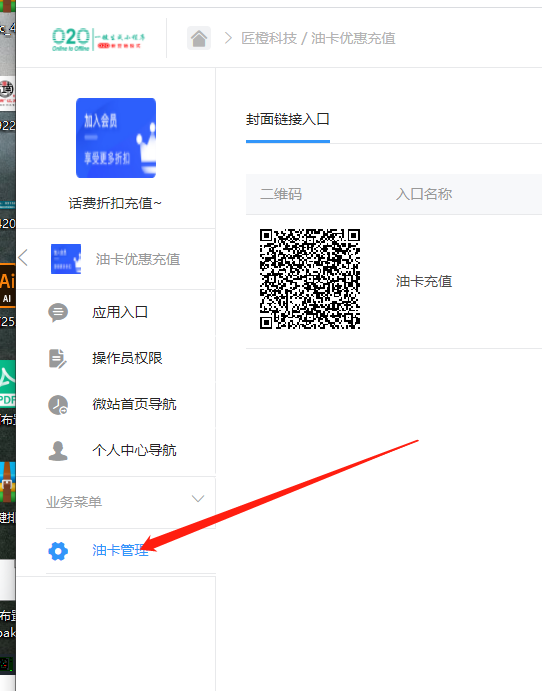This screenshot has height=691, width=542.
Task: Click the home icon in breadcrumb
Action: 199,38
